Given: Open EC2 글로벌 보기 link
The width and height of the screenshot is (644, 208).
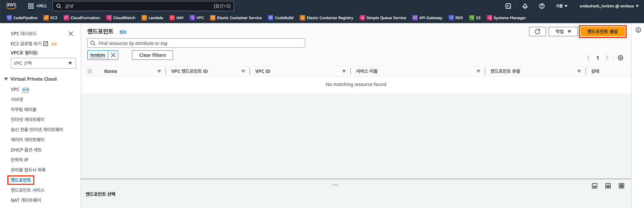Looking at the screenshot, I should pos(29,44).
